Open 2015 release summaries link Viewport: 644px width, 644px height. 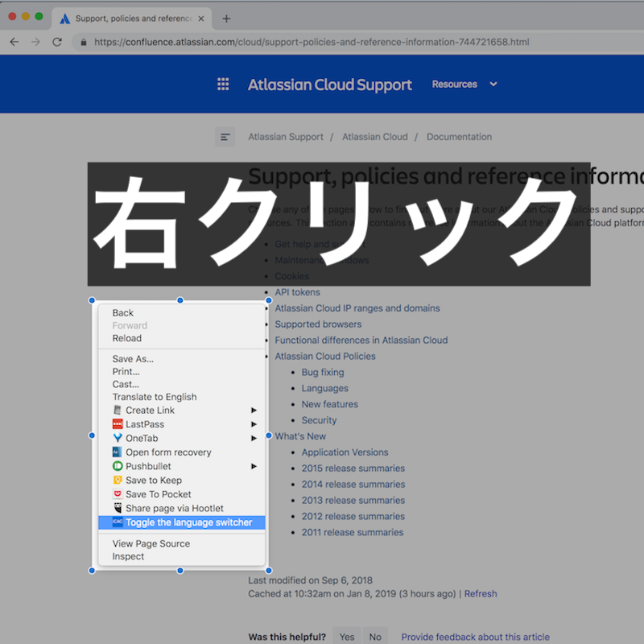tap(353, 469)
